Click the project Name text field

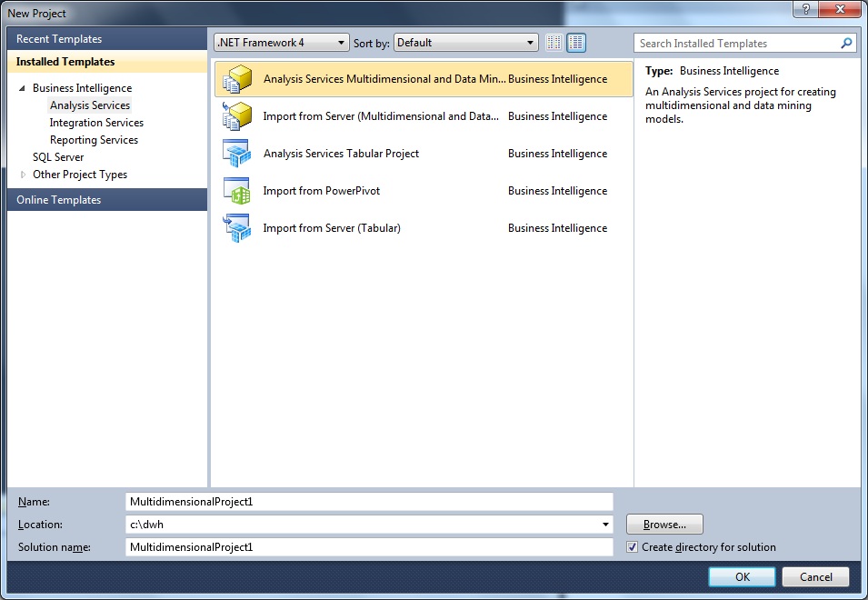(369, 502)
